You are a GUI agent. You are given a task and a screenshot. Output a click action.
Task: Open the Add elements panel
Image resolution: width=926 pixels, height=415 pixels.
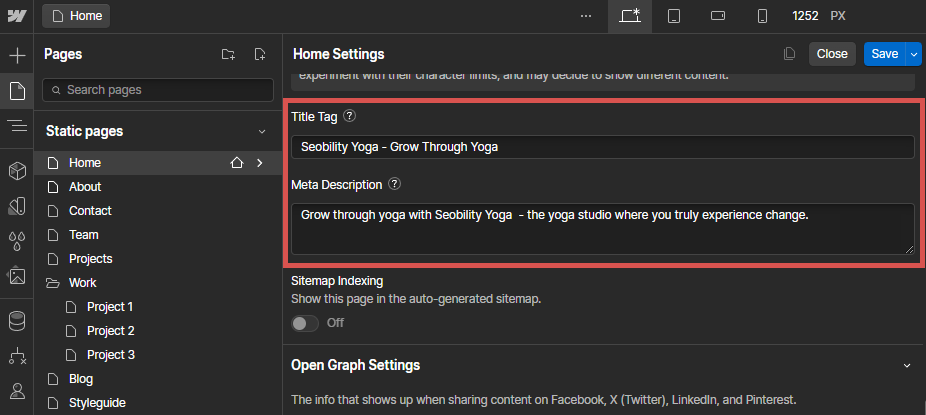pyautogui.click(x=17, y=56)
